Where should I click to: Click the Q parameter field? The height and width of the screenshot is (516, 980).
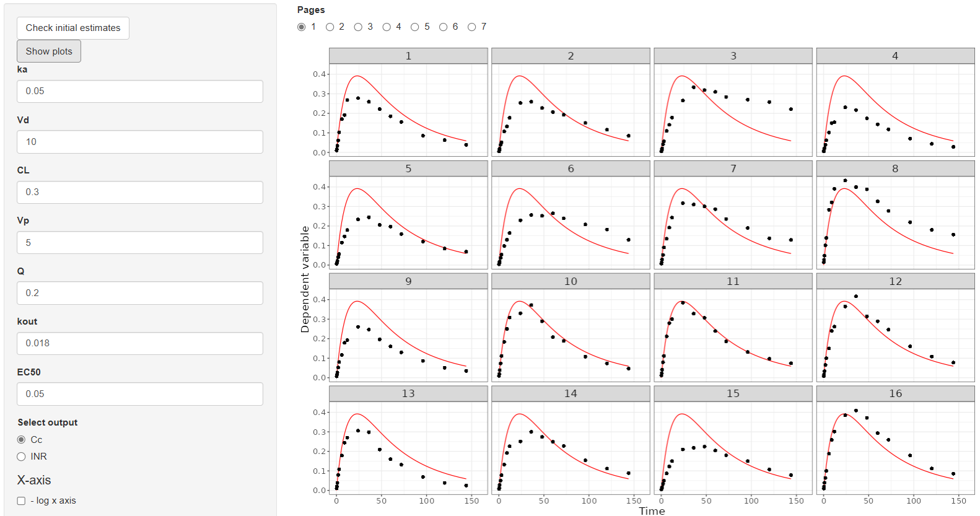point(139,293)
